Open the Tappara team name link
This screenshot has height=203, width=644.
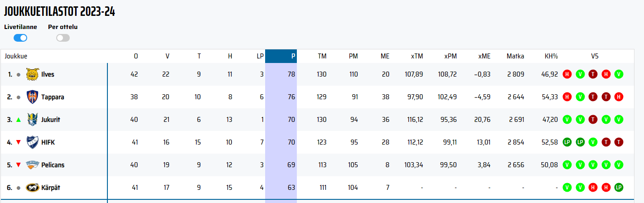pyautogui.click(x=53, y=97)
